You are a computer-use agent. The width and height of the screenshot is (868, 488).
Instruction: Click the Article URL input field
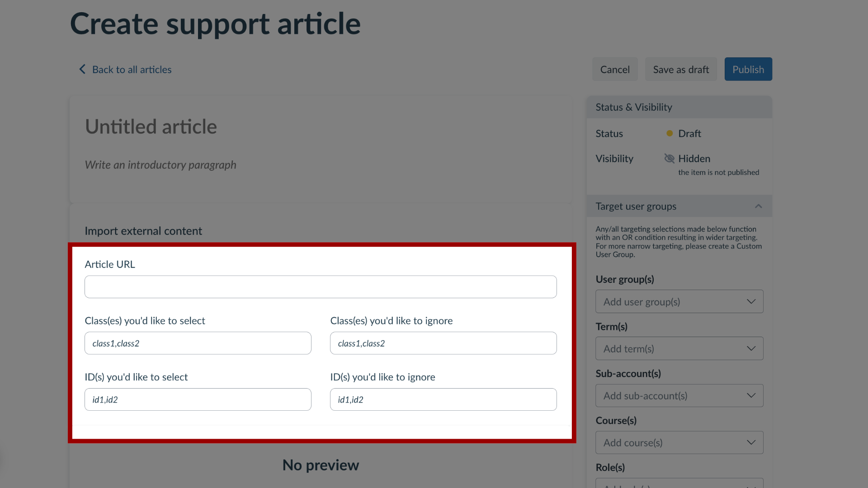pyautogui.click(x=321, y=286)
